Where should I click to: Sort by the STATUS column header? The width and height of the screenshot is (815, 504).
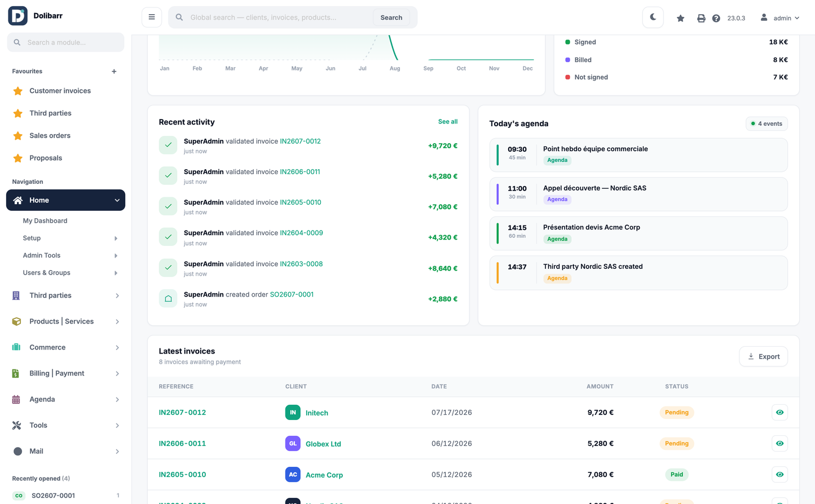[x=677, y=387]
